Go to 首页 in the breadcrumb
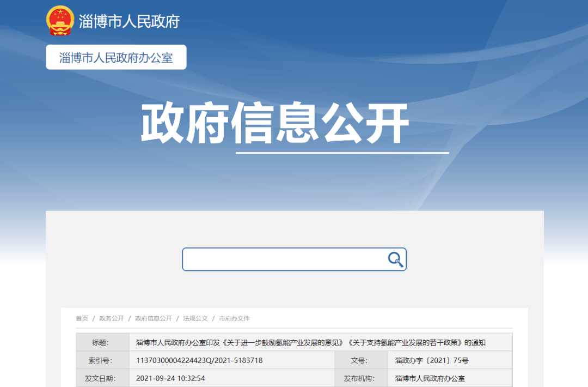Screen dimensions: 588x387 pyautogui.click(x=82, y=318)
